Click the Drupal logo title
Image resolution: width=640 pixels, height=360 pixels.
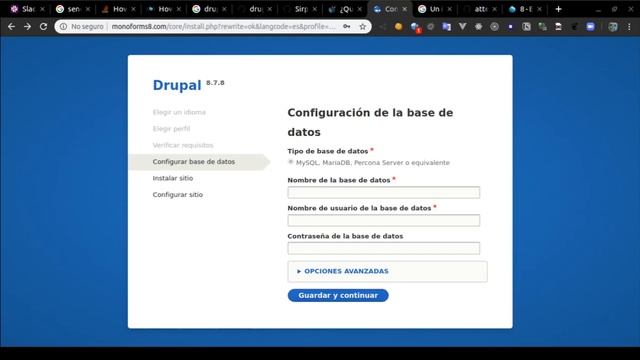177,85
